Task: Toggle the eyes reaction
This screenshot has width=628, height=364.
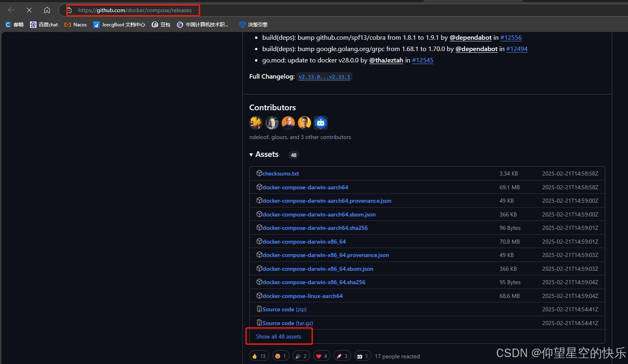Action: [363, 356]
